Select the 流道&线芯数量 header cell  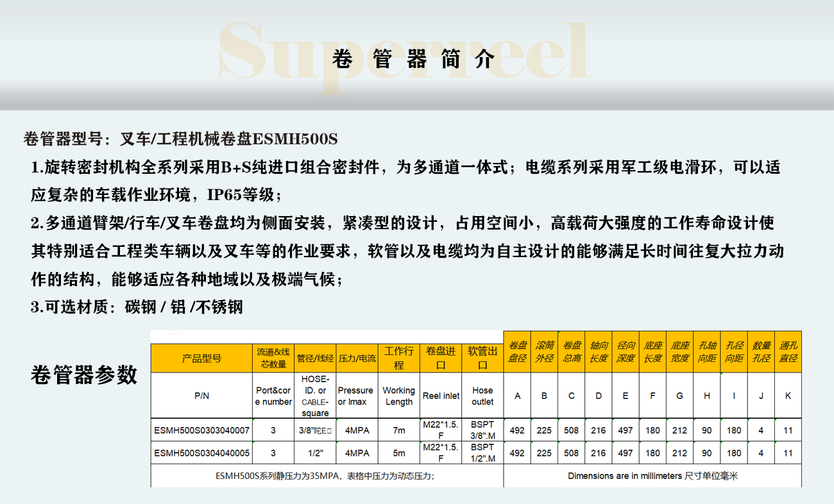(x=273, y=358)
